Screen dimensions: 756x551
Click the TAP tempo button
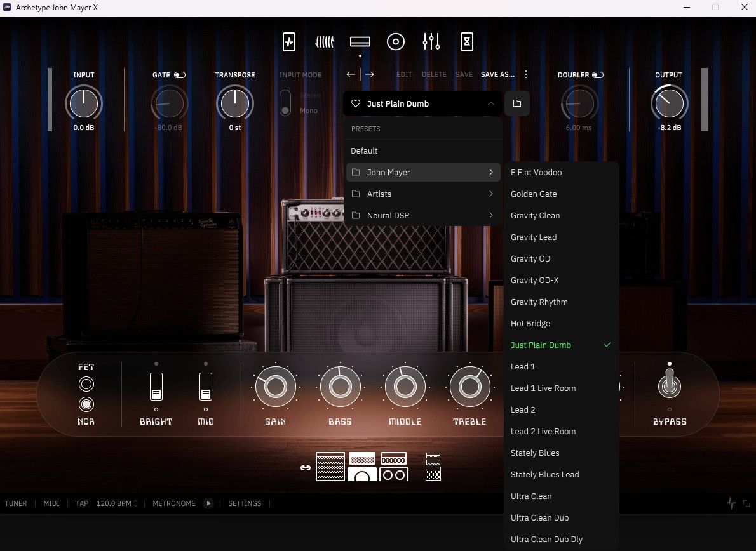[82, 503]
